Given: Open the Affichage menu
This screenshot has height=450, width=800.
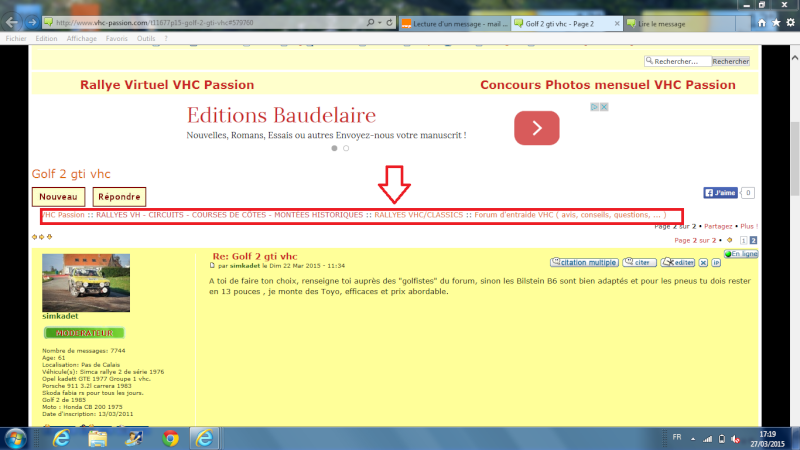Looking at the screenshot, I should (82, 38).
